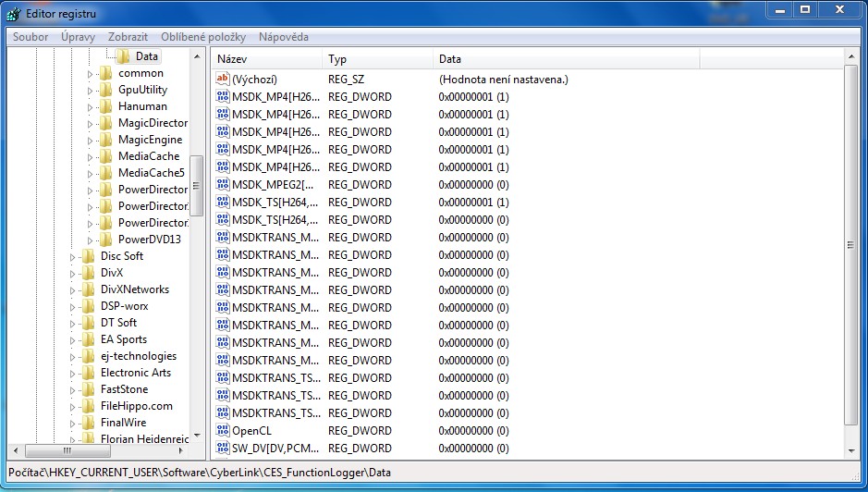Click the tree pane scroll-up arrow
This screenshot has width=868, height=492.
pyautogui.click(x=197, y=56)
